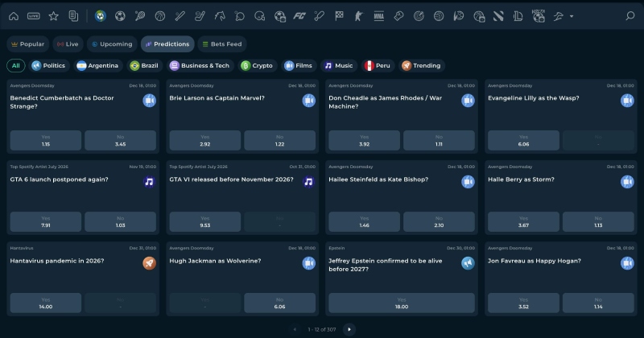Select the FC esports icon
The height and width of the screenshot is (338, 644).
[299, 16]
